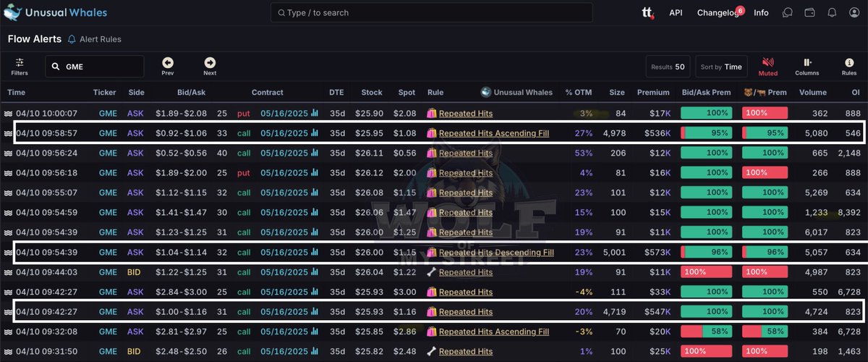Open the user profile avatar
This screenshot has width=868, height=362.
tap(854, 13)
